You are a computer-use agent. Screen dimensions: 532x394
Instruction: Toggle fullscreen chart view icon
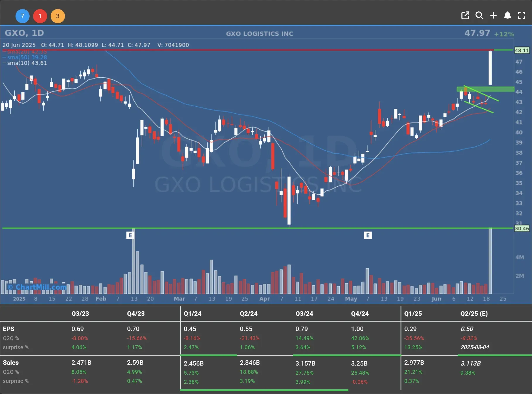pos(521,16)
